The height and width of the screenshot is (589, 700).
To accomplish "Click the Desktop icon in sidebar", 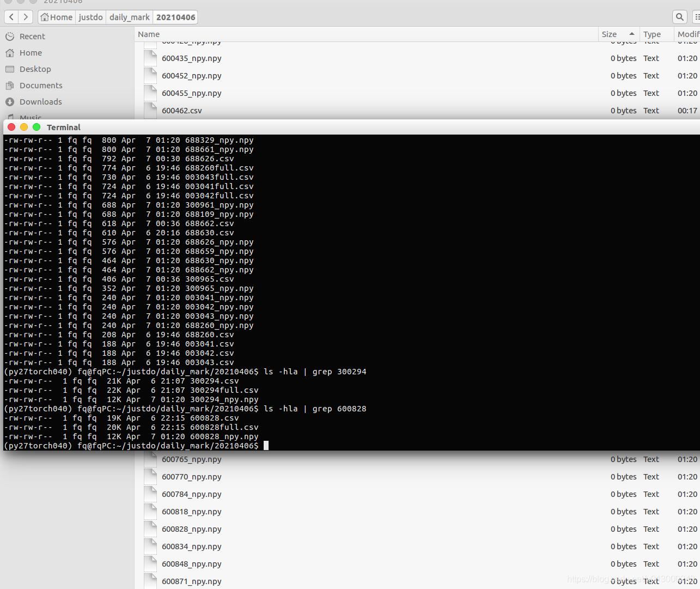I will (x=10, y=69).
